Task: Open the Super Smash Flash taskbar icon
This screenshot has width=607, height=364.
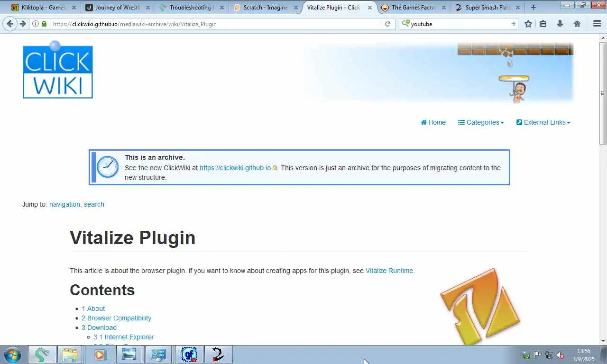Action: pos(219,355)
